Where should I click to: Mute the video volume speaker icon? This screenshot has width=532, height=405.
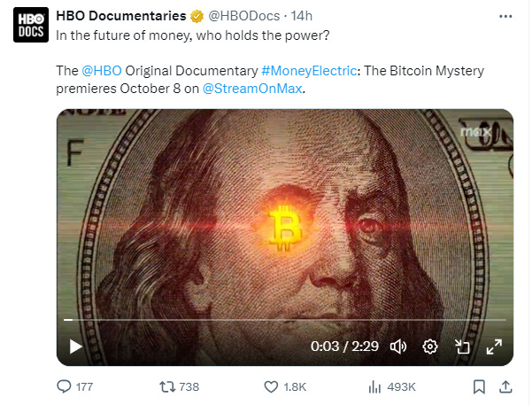tap(398, 347)
